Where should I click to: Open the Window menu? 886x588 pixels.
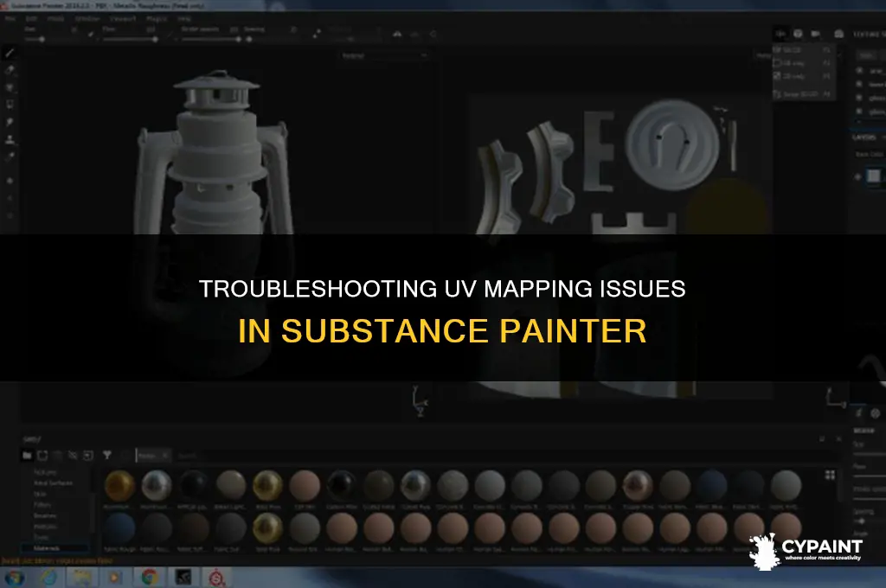point(87,19)
